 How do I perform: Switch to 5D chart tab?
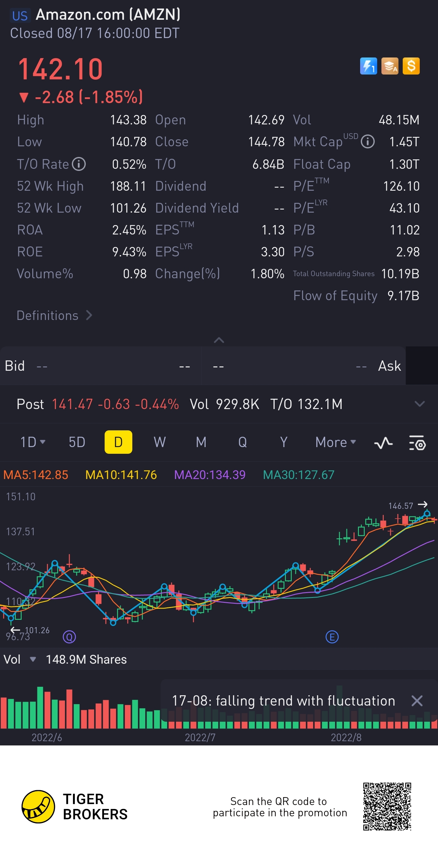(x=77, y=442)
